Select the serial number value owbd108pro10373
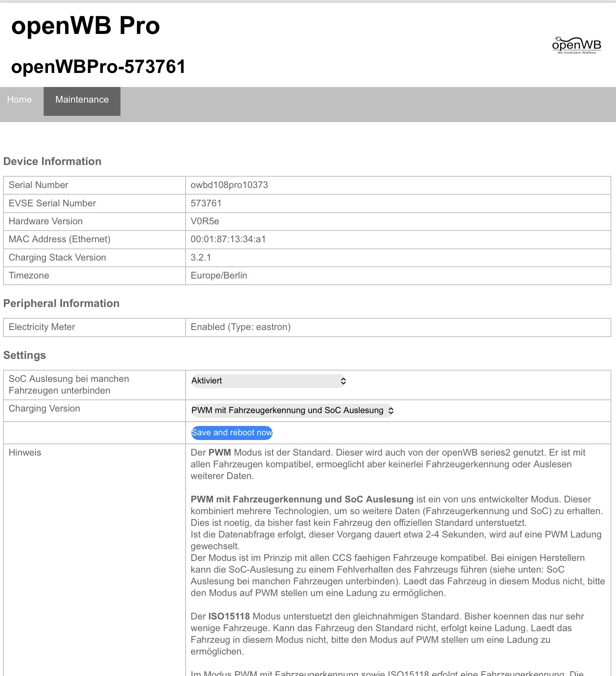Screen dimensions: 616x676 229,185
